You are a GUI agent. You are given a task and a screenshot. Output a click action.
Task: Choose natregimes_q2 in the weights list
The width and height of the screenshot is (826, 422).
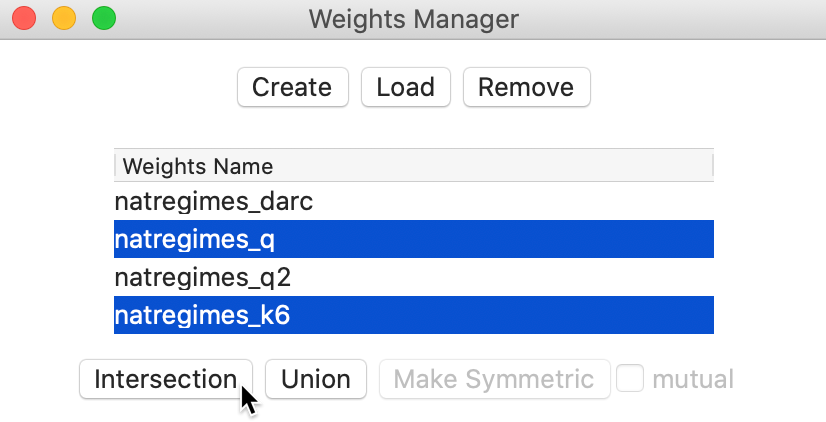[x=414, y=277]
